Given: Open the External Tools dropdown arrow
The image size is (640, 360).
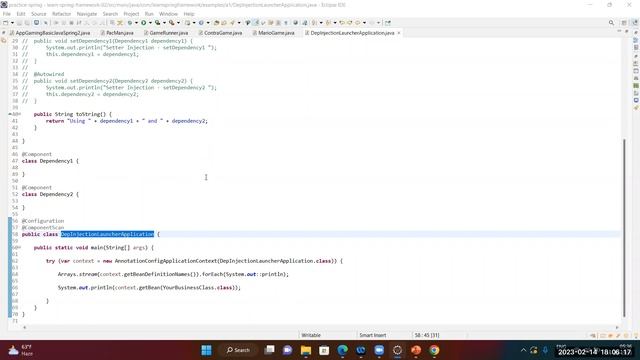Looking at the screenshot, I should pos(178,23).
